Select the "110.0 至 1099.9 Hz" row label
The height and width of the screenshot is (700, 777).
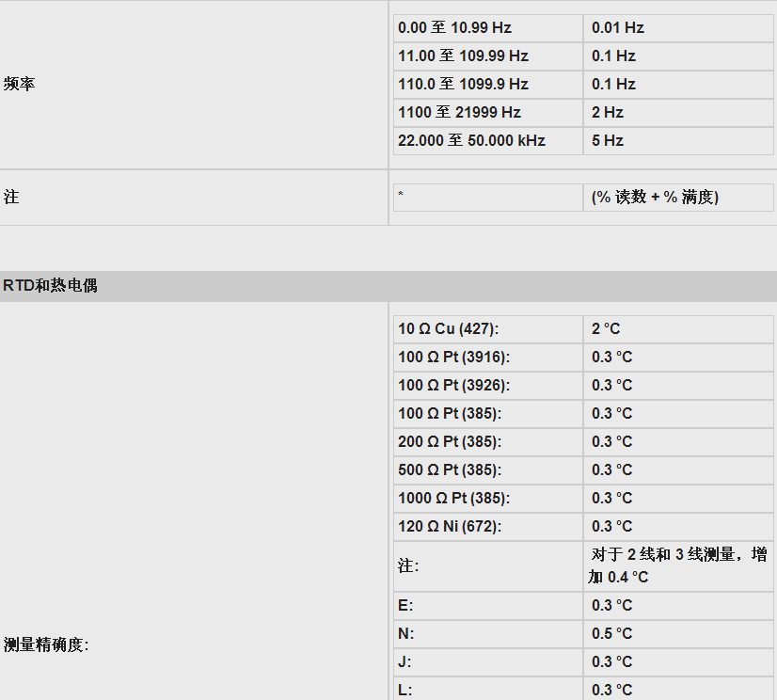click(x=463, y=85)
